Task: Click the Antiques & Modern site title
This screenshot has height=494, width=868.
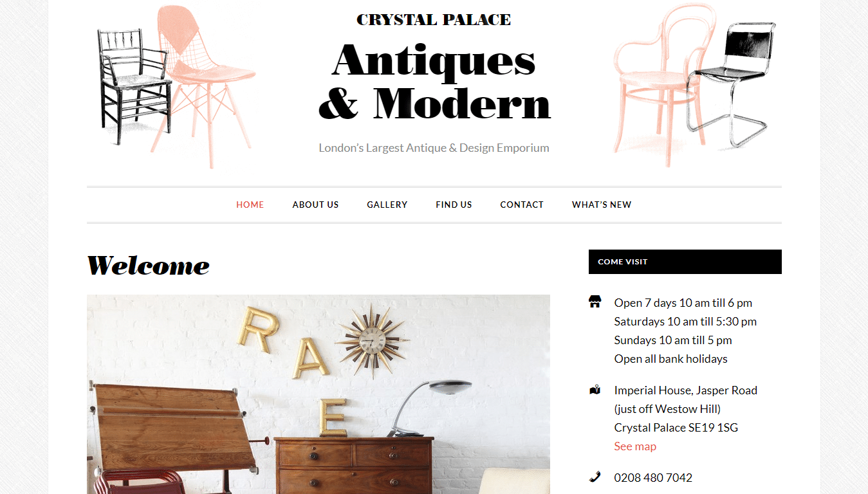Action: point(434,81)
